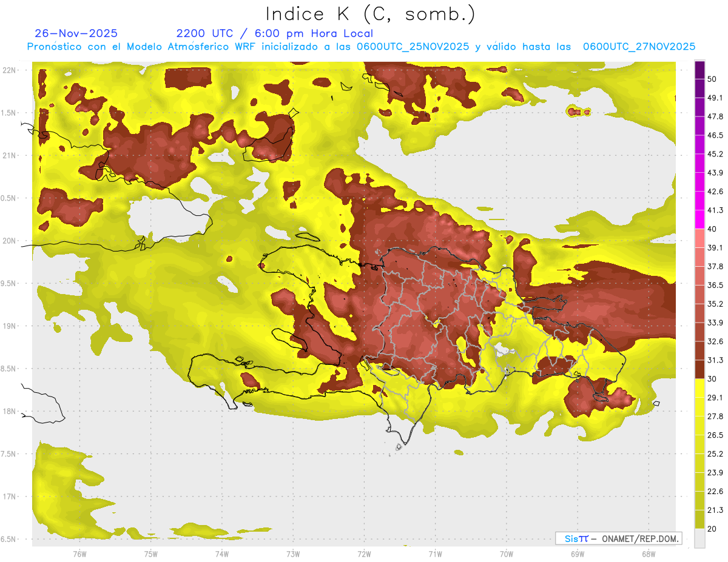This screenshot has width=728, height=562.
Task: Click the colorbar value "23.9"
Action: [x=716, y=472]
